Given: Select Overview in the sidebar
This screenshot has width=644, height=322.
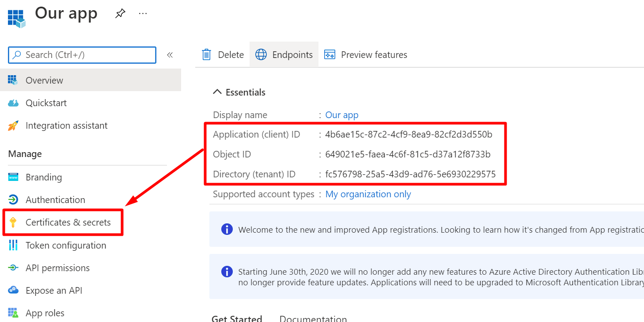Looking at the screenshot, I should point(44,80).
